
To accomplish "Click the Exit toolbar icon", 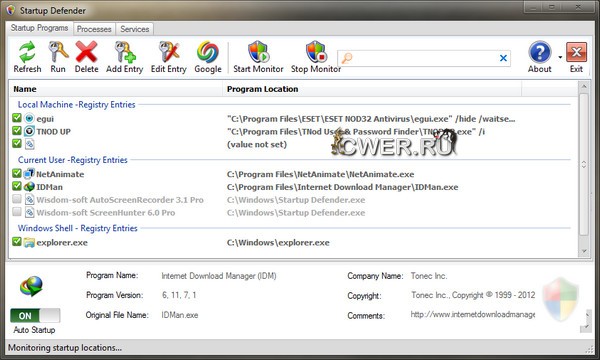I will pos(576,52).
